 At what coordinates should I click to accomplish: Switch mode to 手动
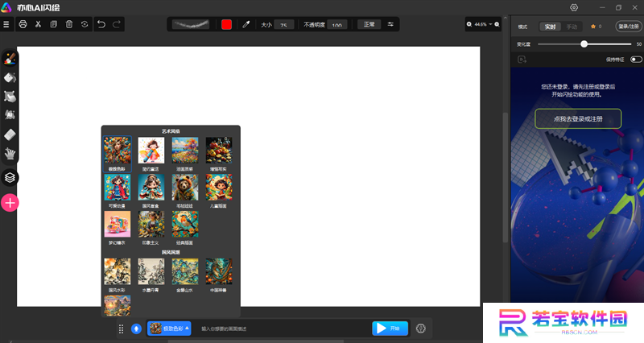coord(572,27)
